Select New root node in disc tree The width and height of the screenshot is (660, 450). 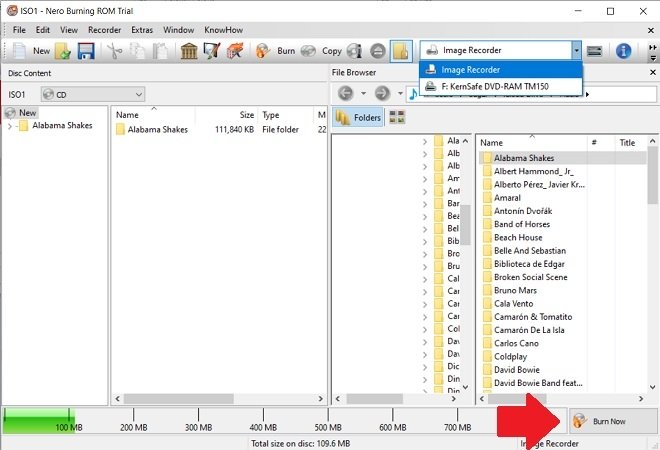coord(22,113)
